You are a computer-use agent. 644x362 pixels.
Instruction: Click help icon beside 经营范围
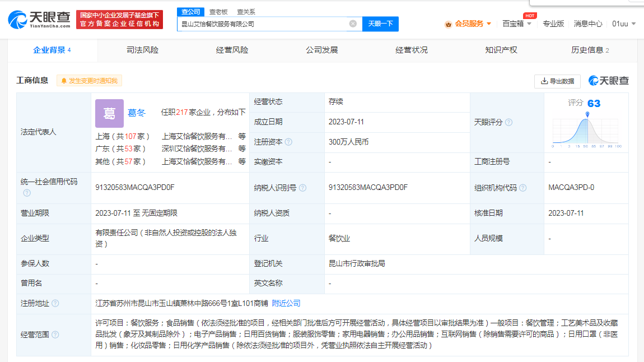55,335
